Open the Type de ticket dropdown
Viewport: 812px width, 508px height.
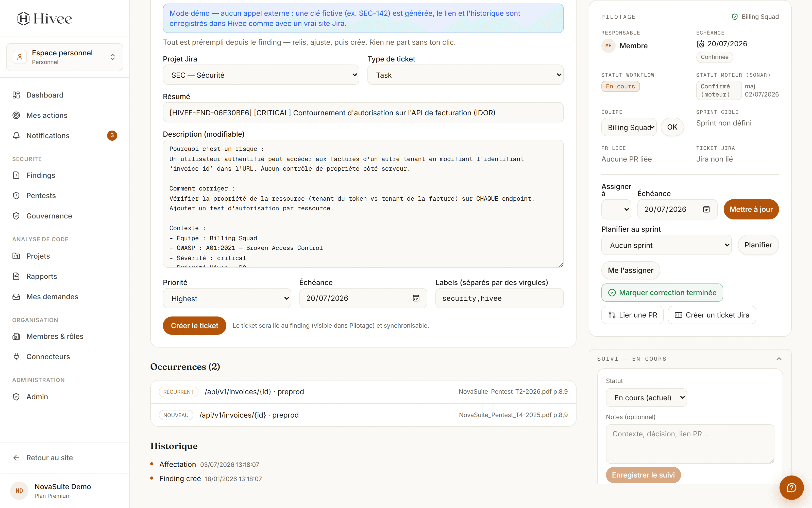[465, 75]
